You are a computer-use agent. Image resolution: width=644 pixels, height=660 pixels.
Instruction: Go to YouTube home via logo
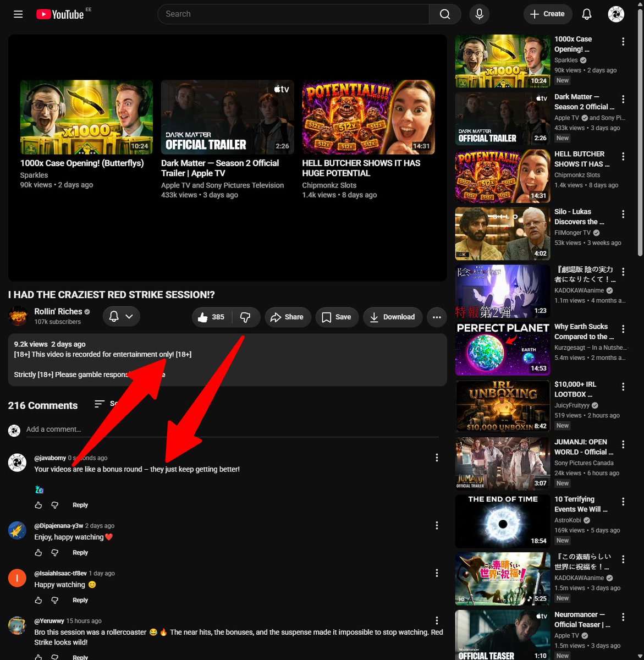click(60, 14)
